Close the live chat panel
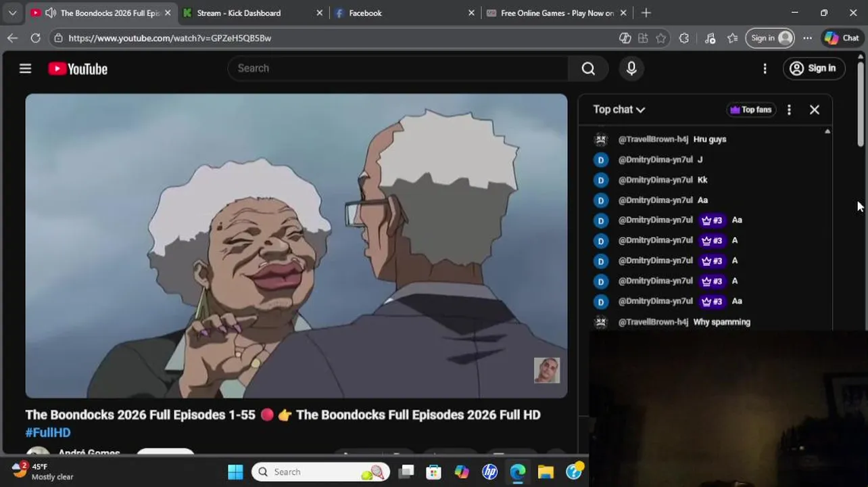868x487 pixels. [x=815, y=110]
